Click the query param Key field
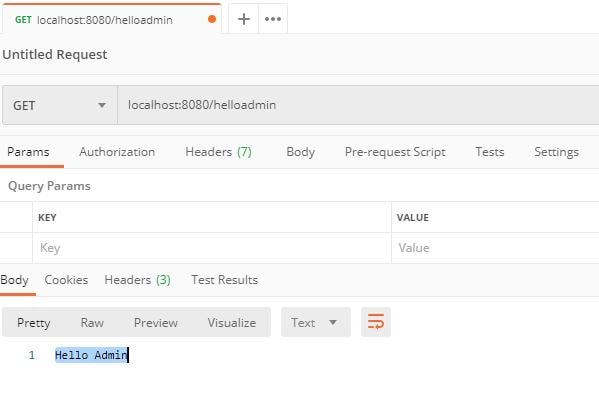Screen dimensions: 599x393 (x=212, y=248)
